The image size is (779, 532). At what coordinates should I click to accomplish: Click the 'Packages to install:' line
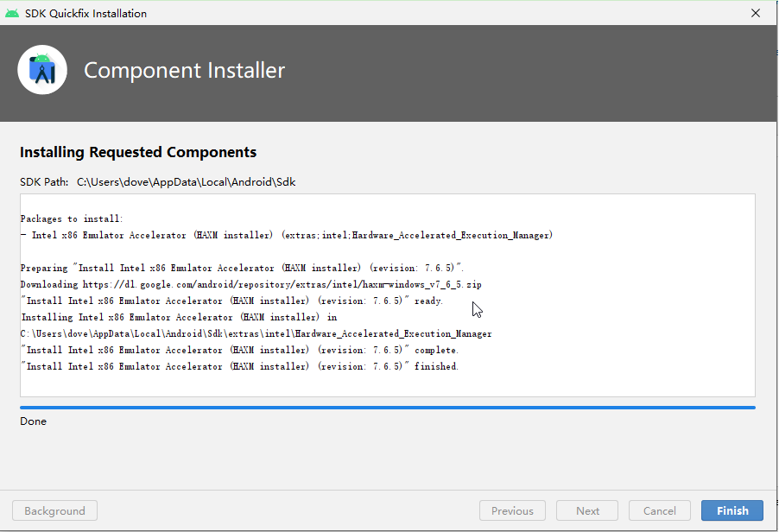click(x=72, y=218)
